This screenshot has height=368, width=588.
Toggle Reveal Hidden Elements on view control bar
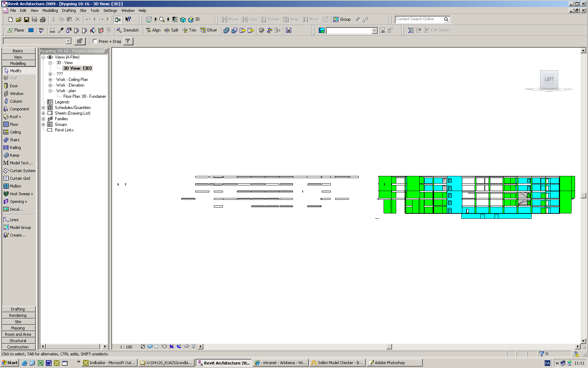coord(193,346)
